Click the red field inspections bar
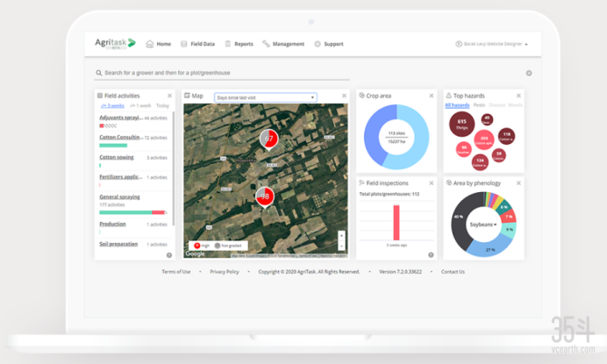 point(396,223)
